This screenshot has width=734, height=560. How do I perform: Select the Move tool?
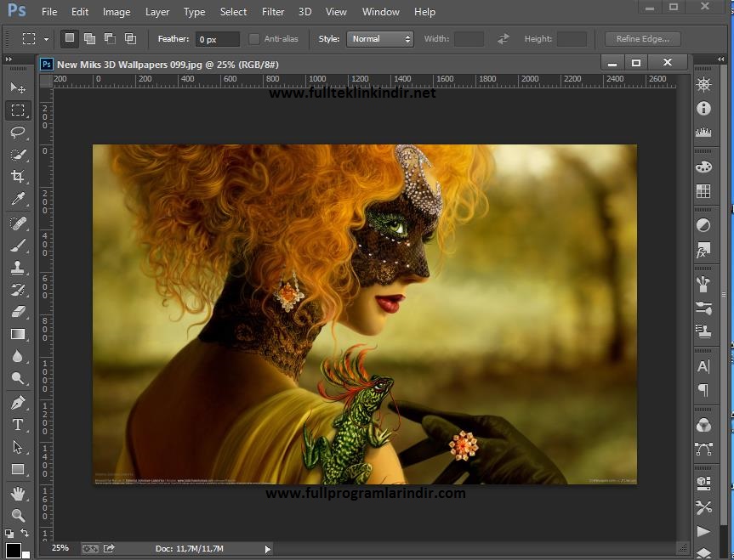(18, 88)
